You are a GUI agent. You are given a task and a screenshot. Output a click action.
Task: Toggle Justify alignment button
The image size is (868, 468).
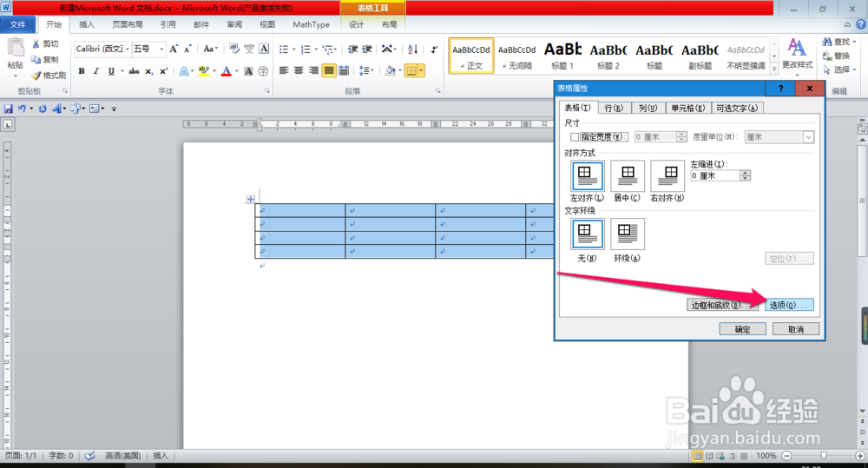[329, 70]
